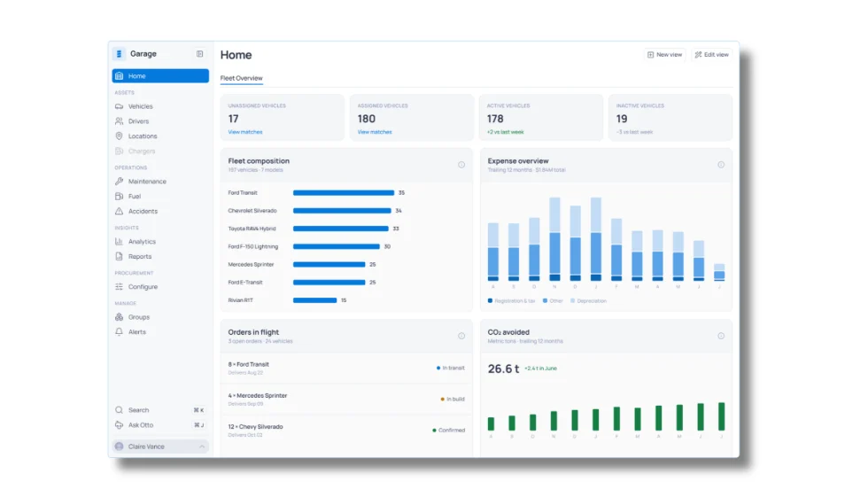Screen dimensions: 868x489
Task: Open Reports in the sidebar
Action: click(160, 257)
